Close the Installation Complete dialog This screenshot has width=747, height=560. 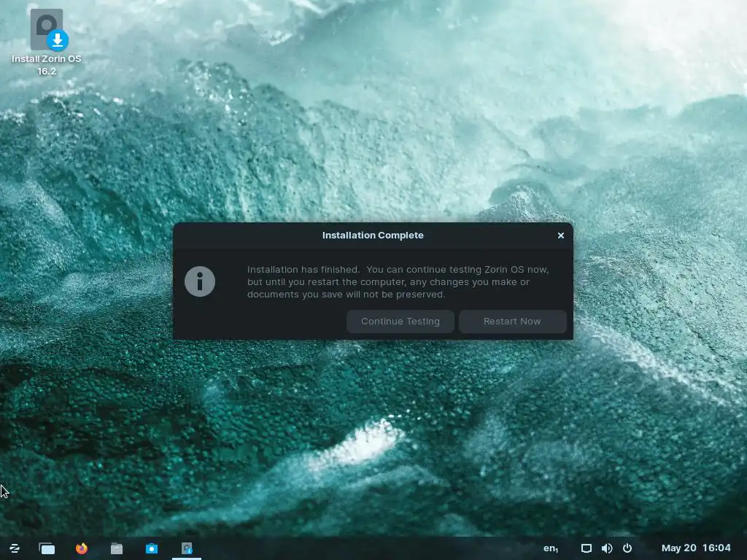click(561, 236)
